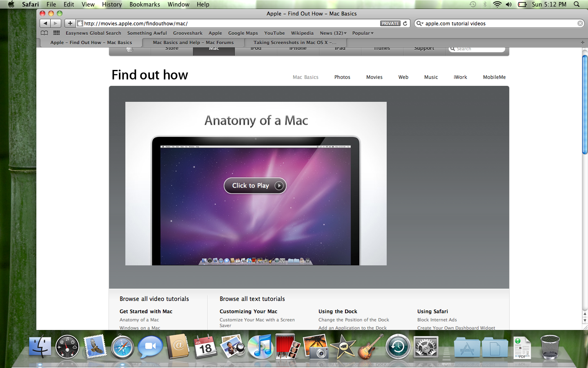Open GarageBand guitar icon in Dock
The width and height of the screenshot is (588, 368).
click(371, 347)
